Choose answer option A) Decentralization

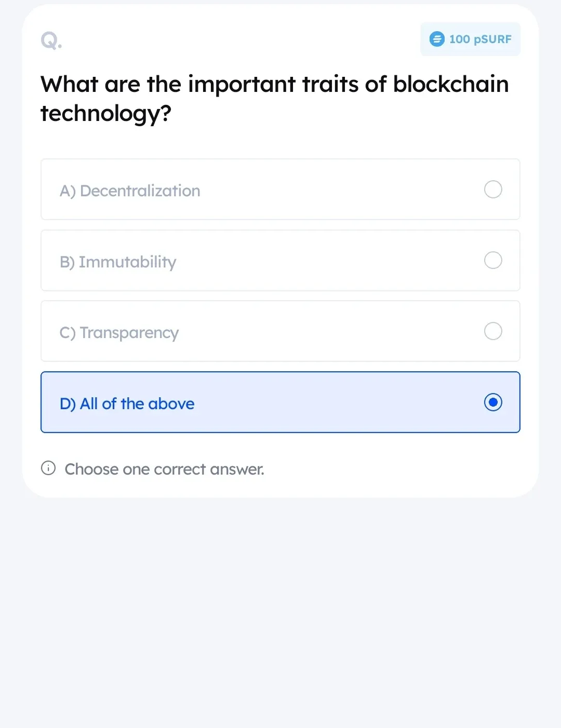point(280,190)
